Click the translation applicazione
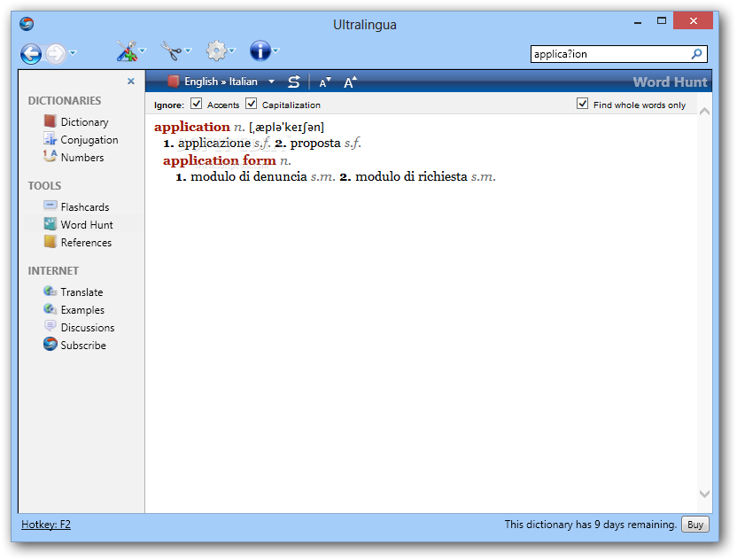Screen dimensions: 737x560 click(214, 143)
